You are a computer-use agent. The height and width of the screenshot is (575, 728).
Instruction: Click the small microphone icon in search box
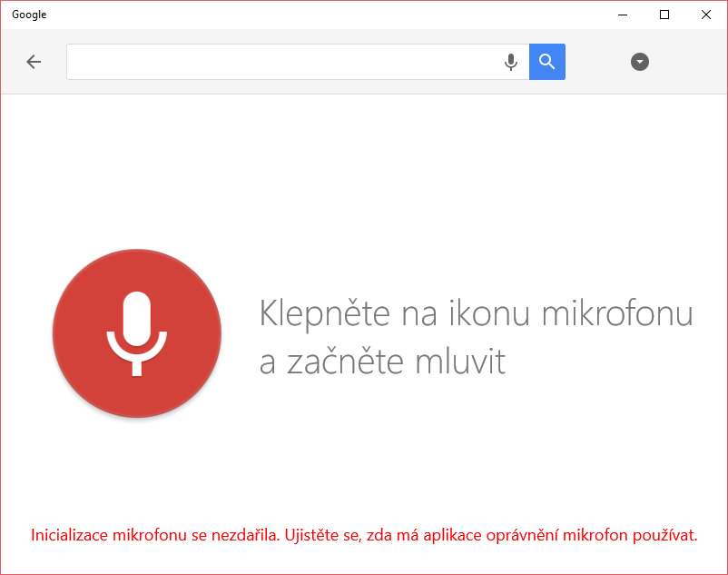tap(511, 62)
